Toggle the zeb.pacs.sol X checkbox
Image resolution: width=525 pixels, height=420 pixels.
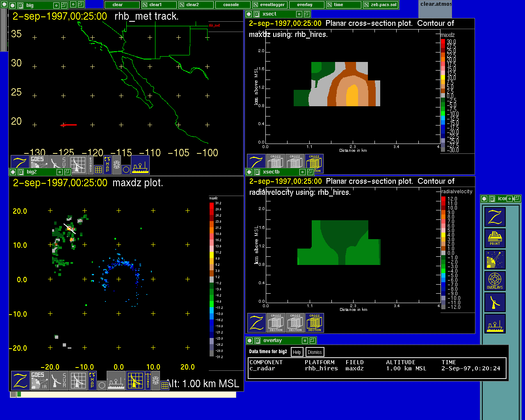pyautogui.click(x=367, y=5)
